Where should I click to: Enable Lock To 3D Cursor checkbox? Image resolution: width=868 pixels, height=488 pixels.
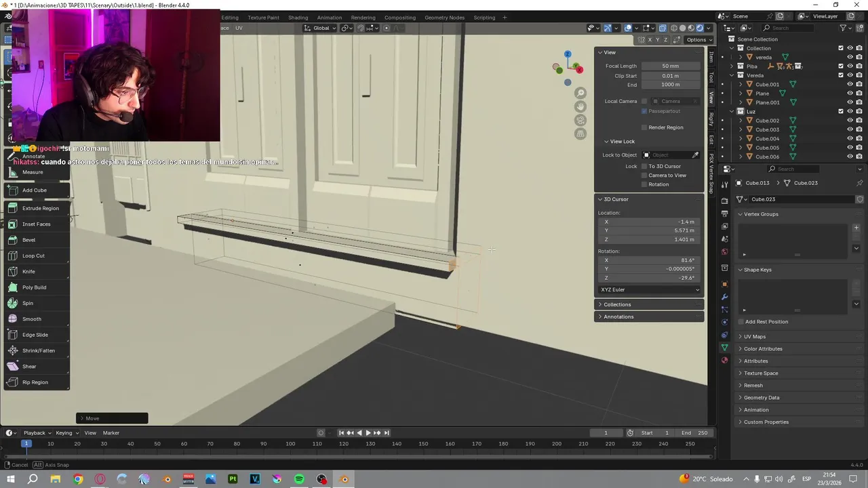644,166
